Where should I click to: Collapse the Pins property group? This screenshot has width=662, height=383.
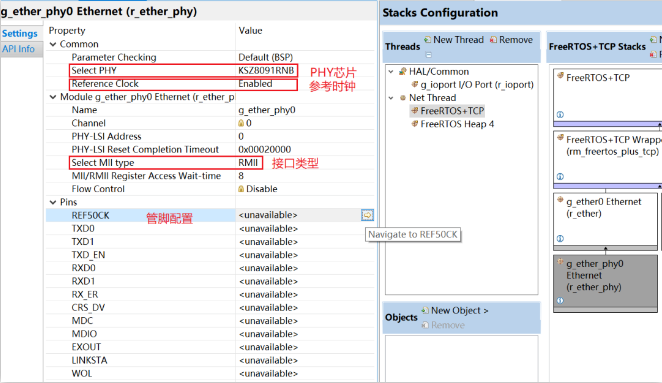[x=53, y=202]
